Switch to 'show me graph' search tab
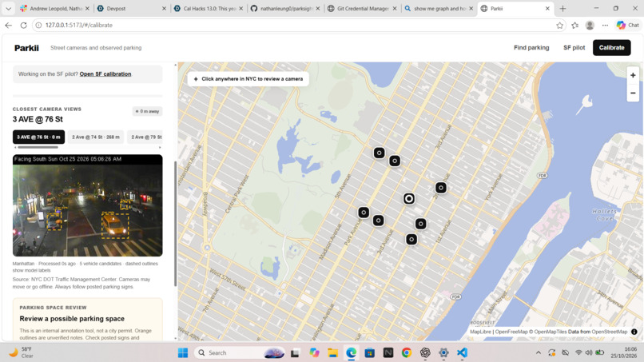Image resolution: width=644 pixels, height=362 pixels. point(439,8)
